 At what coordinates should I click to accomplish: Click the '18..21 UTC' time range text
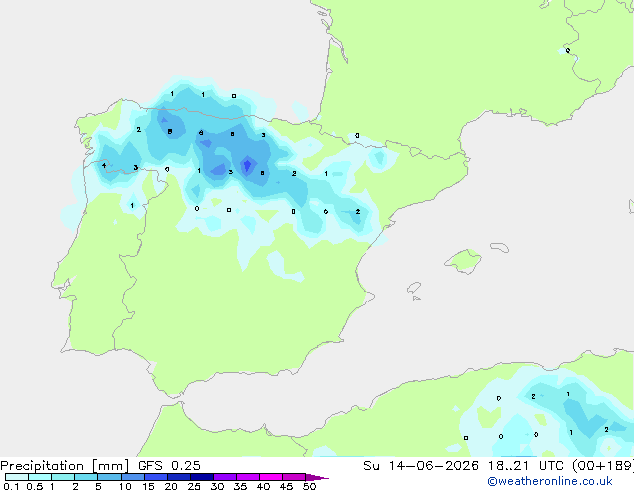pos(526,466)
